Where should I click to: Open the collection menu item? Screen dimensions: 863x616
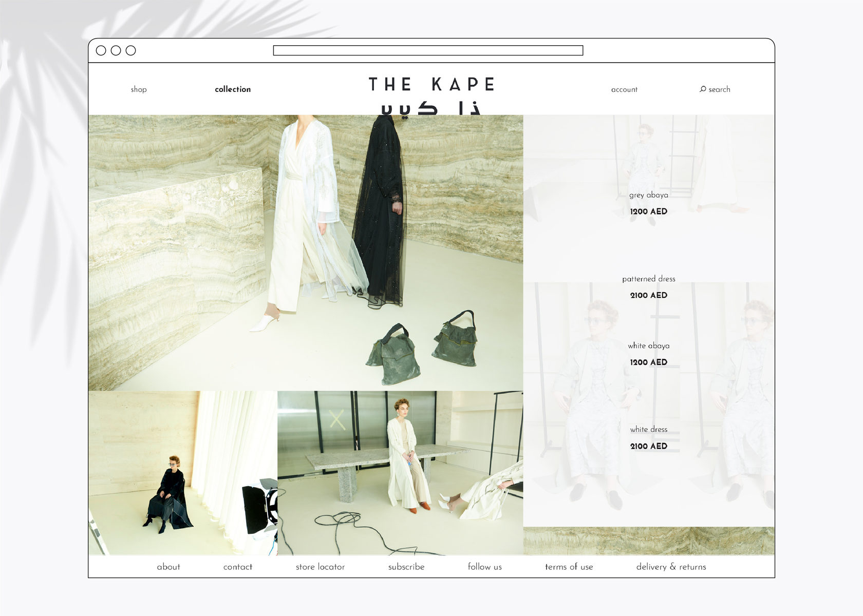[233, 89]
